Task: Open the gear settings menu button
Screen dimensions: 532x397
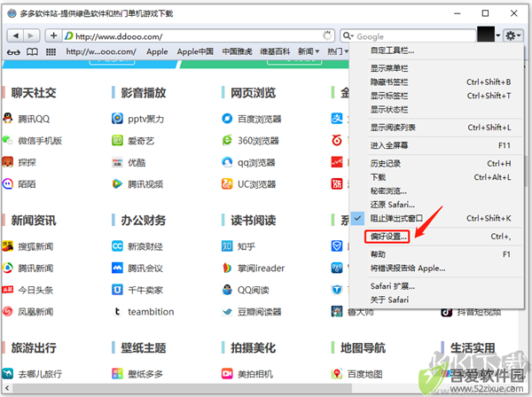Action: pos(513,35)
